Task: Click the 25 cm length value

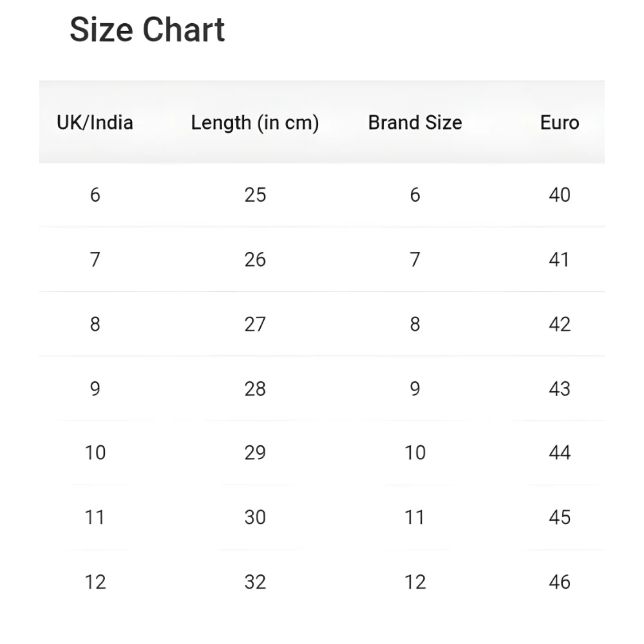Action: [x=255, y=194]
